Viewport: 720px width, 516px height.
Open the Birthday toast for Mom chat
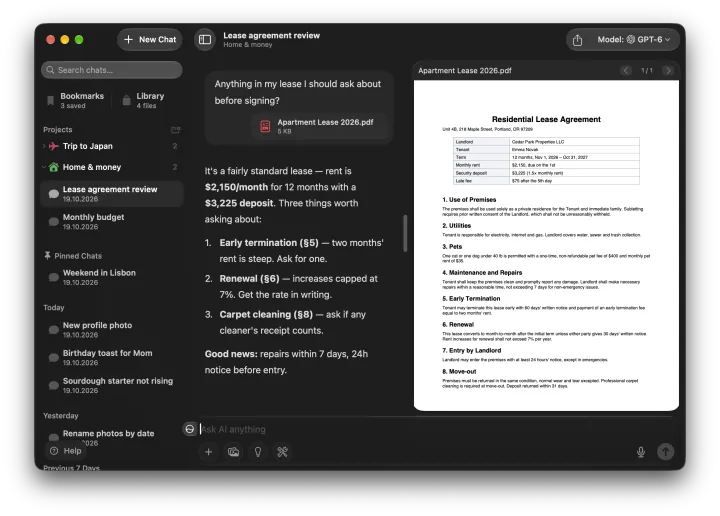[x=112, y=358]
